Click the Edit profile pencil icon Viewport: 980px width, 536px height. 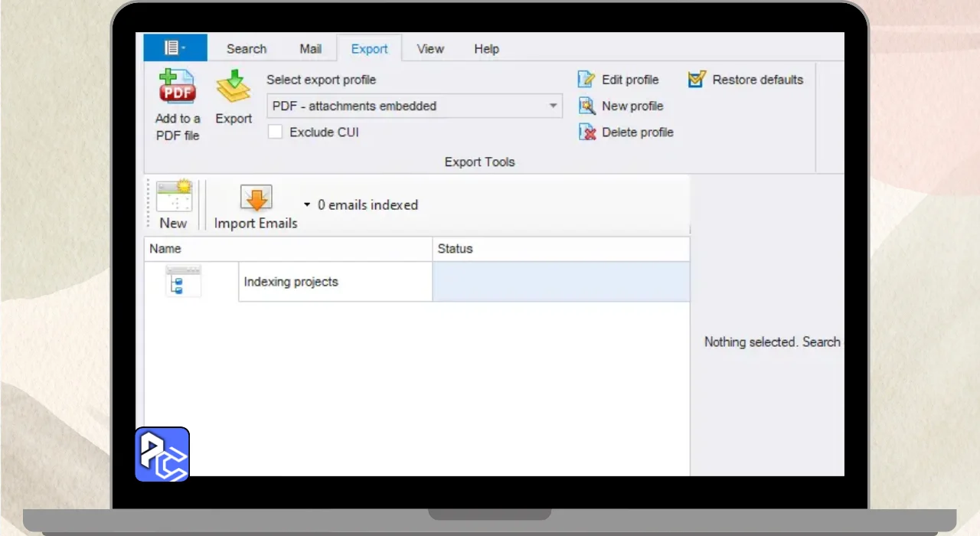586,80
